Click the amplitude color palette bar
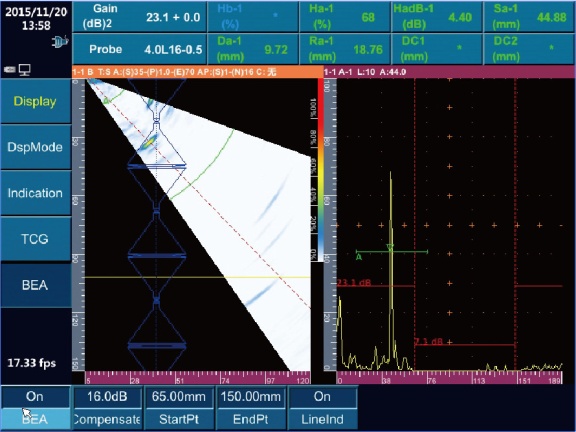Viewport: 576px width, 432px height. click(x=321, y=170)
